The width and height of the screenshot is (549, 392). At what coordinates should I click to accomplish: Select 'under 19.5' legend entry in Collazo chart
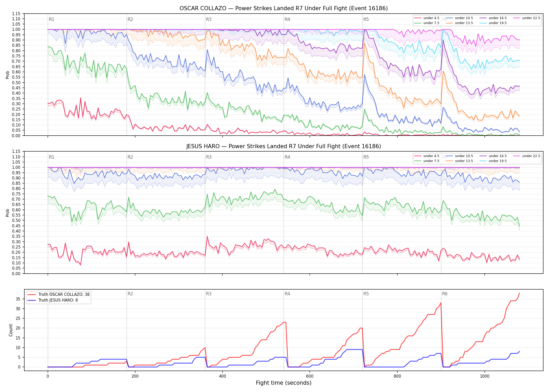493,23
